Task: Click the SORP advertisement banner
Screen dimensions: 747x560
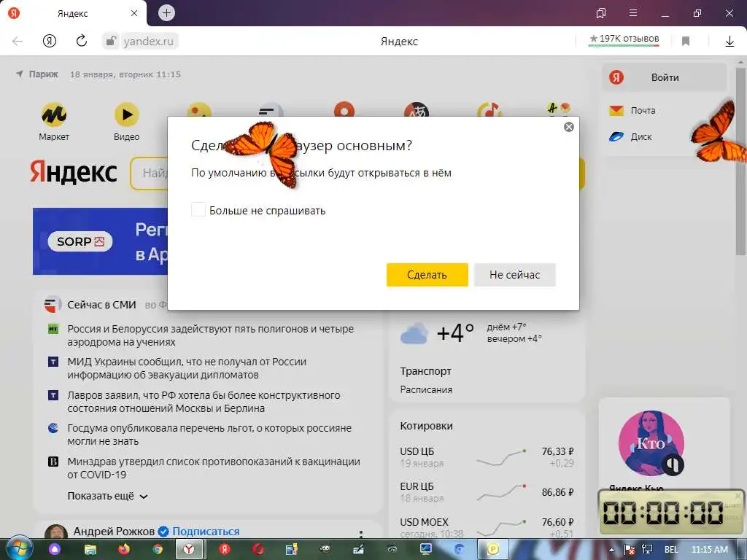Action: coord(100,241)
